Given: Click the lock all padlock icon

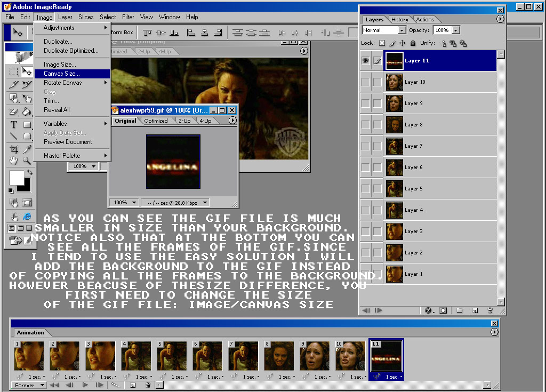Looking at the screenshot, I should click(x=412, y=43).
